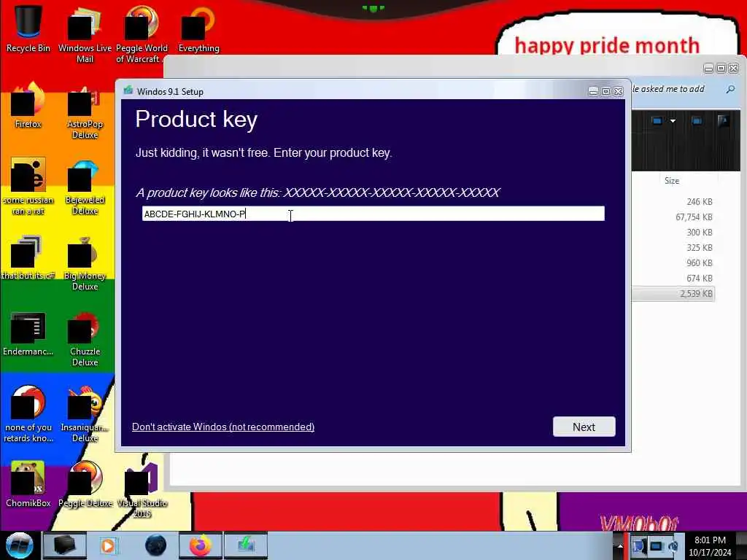Open the black box taskbar item

[x=65, y=545]
